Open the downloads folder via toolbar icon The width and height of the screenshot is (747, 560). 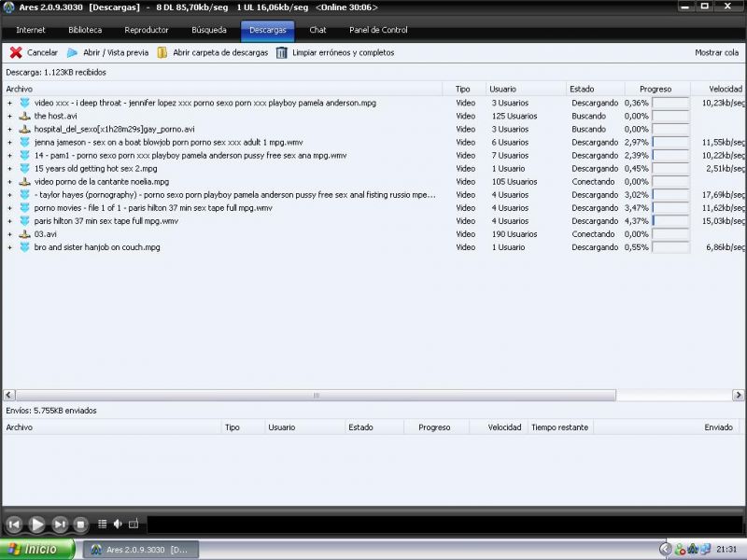coord(162,53)
